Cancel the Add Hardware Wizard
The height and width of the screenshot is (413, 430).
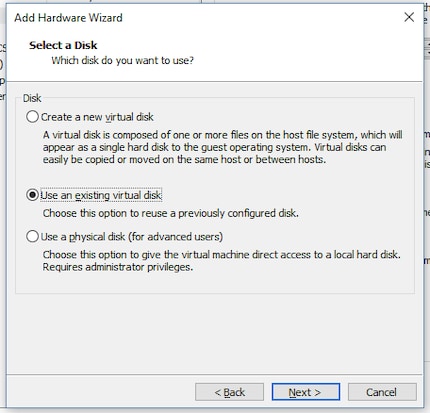click(382, 392)
